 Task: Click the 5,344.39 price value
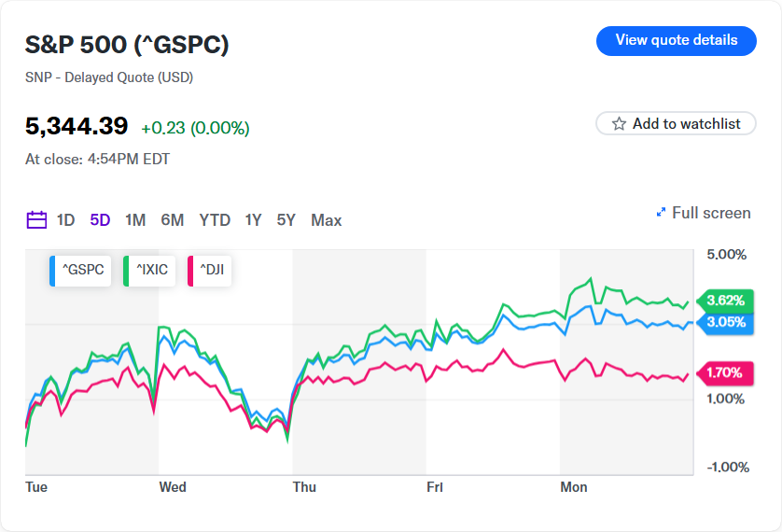tap(77, 126)
